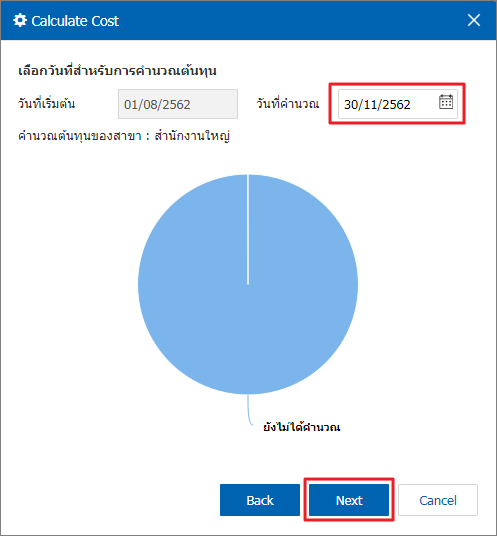Screen dimensions: 497x536
Task: Click the empty blue title bar area
Action: (x=291, y=21)
